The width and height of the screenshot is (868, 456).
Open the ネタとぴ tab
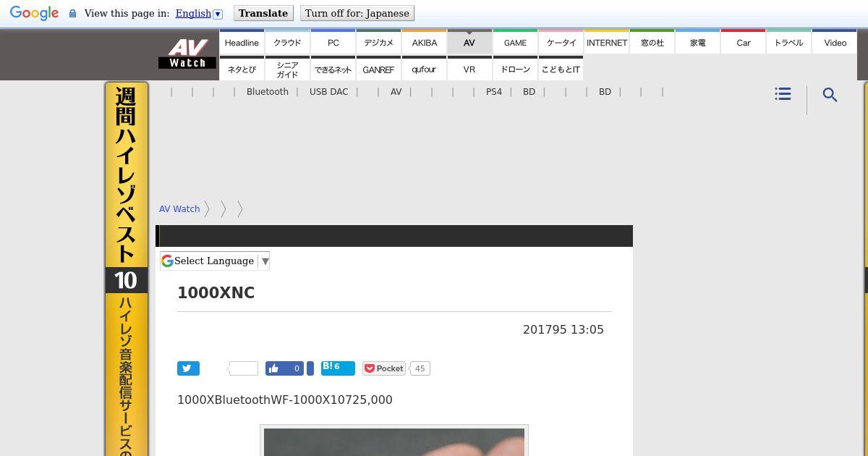(x=242, y=69)
